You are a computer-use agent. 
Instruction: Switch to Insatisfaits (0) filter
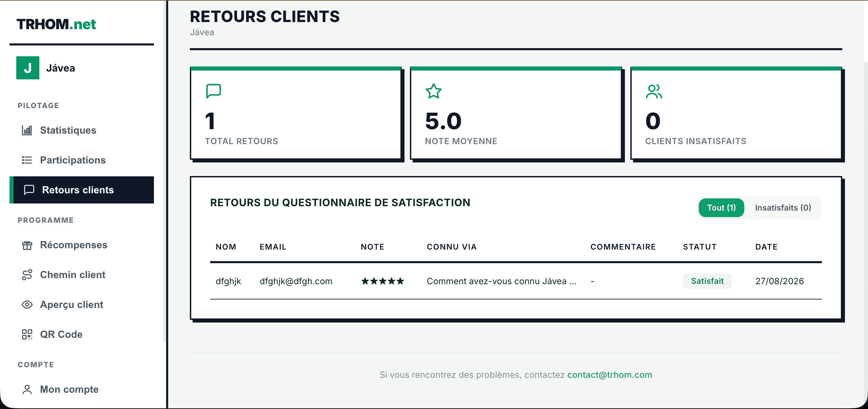click(783, 208)
